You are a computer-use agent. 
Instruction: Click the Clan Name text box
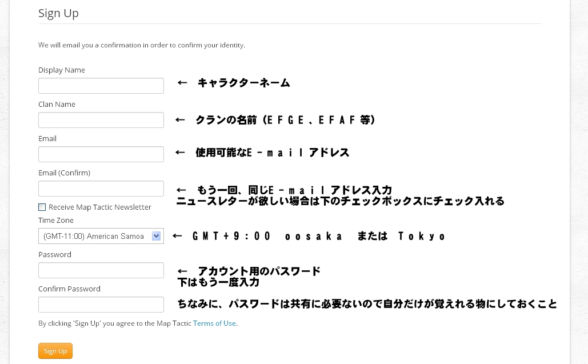101,120
